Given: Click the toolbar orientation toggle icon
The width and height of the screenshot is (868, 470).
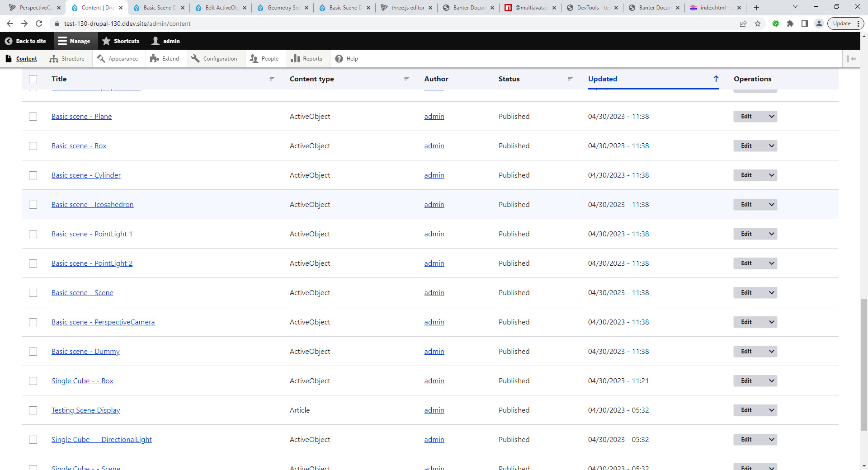Looking at the screenshot, I should 851,59.
